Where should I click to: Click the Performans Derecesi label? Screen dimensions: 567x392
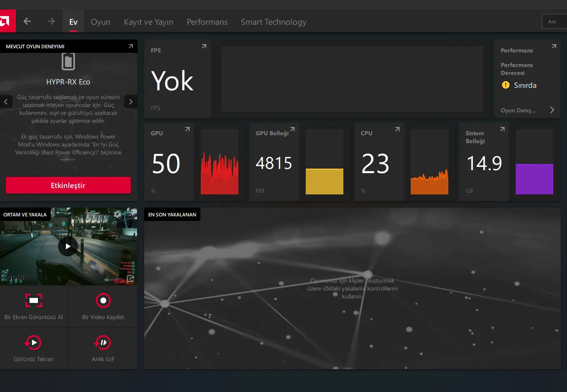(x=517, y=69)
